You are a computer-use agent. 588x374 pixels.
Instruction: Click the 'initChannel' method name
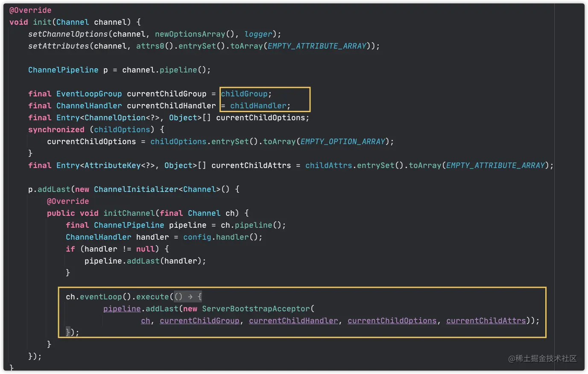129,213
